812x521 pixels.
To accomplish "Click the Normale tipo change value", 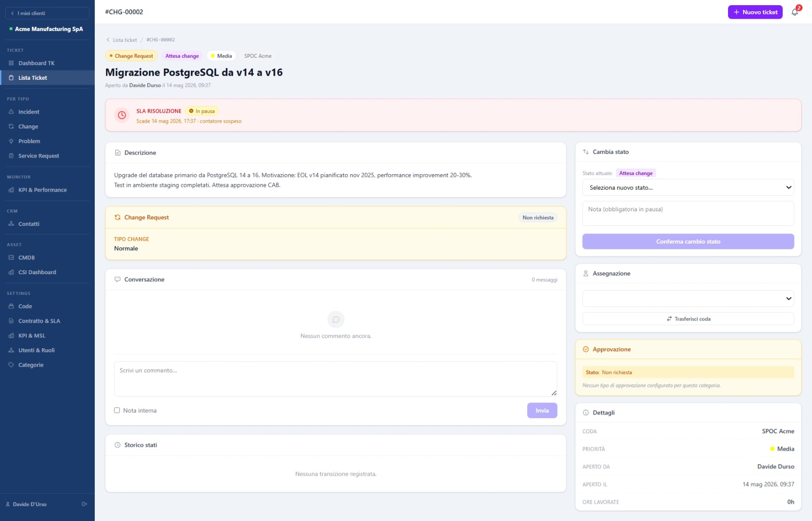I will [x=126, y=248].
